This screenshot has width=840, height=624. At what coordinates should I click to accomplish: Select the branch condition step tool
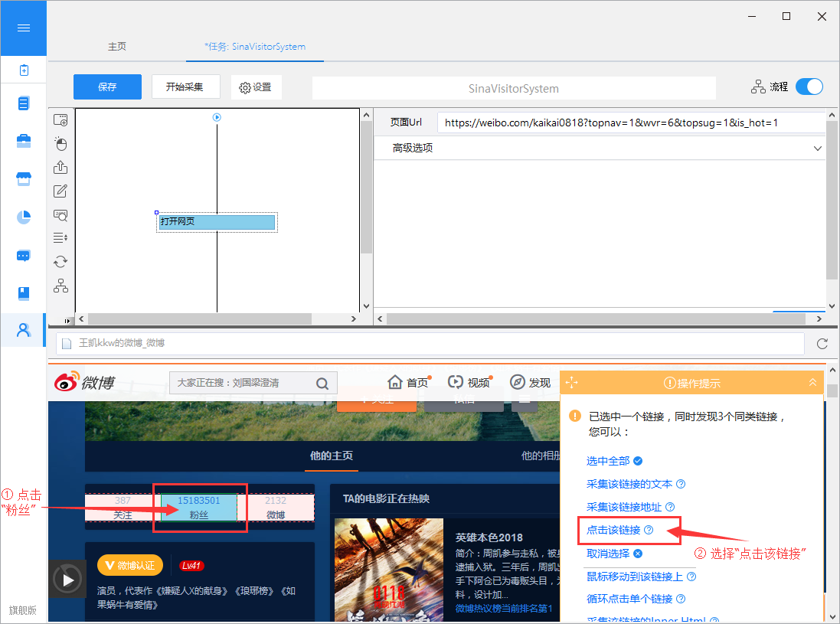pyautogui.click(x=60, y=286)
